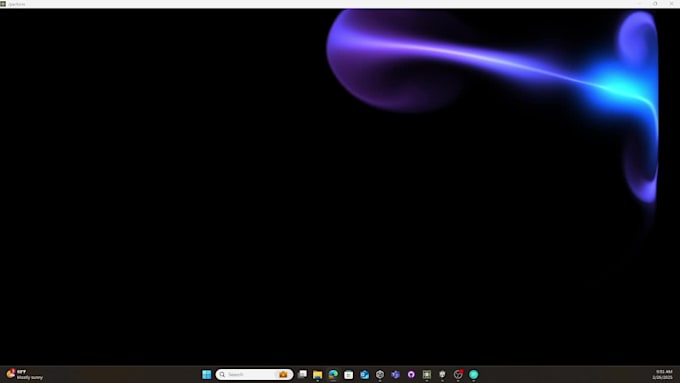Launch Microsoft Edge from the taskbar
Image resolution: width=680 pixels, height=383 pixels.
pyautogui.click(x=333, y=374)
